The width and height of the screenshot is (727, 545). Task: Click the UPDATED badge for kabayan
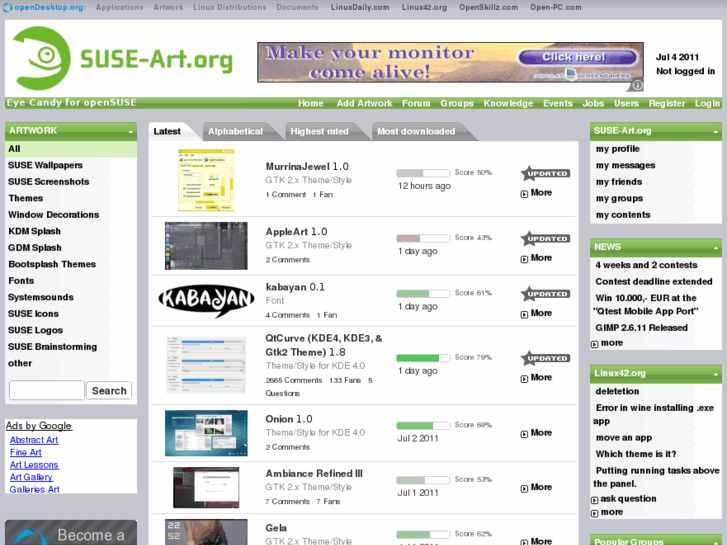(545, 294)
